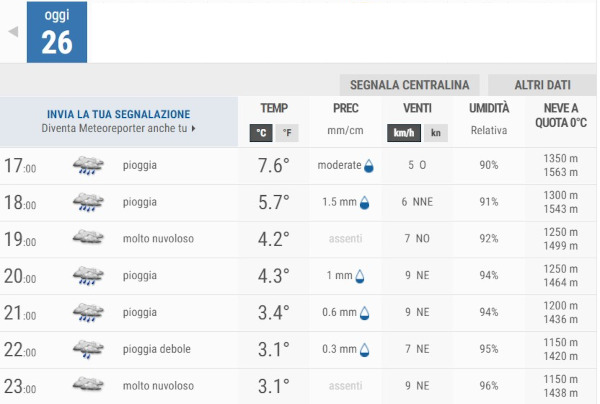Click INVIA LA TUA SEGNALAZIONE link
This screenshot has width=600, height=404.
click(118, 114)
